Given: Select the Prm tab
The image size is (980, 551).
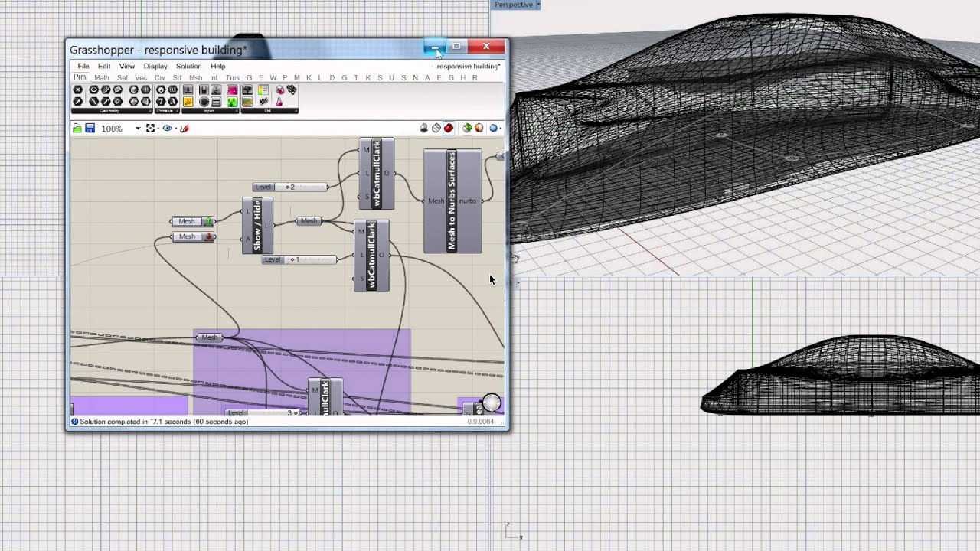Looking at the screenshot, I should tap(80, 77).
